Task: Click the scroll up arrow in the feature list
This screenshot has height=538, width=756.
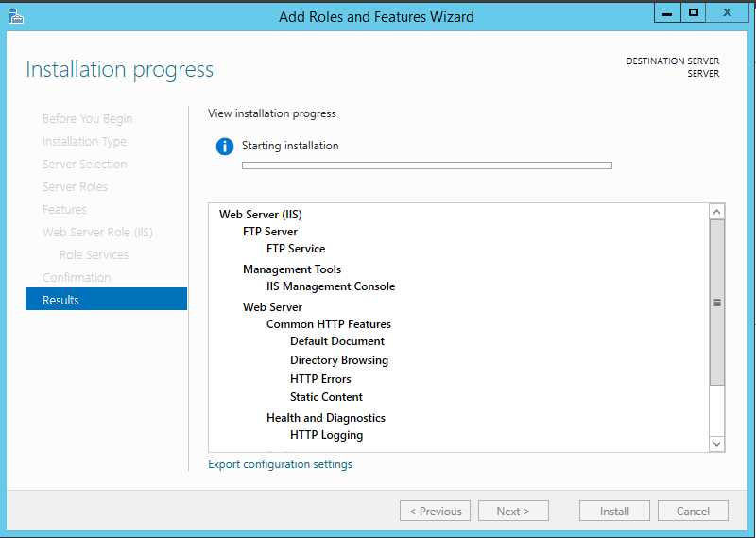Action: 717,212
